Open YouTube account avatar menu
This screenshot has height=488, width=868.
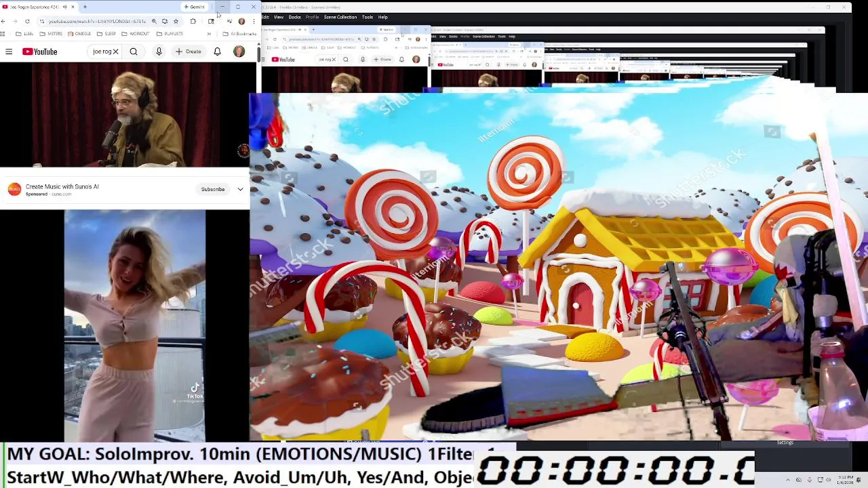tap(239, 52)
